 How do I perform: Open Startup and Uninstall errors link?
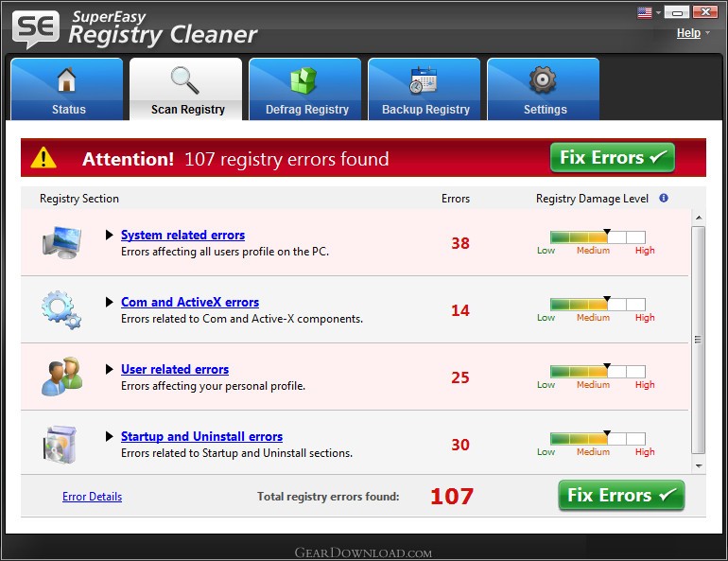pos(202,436)
